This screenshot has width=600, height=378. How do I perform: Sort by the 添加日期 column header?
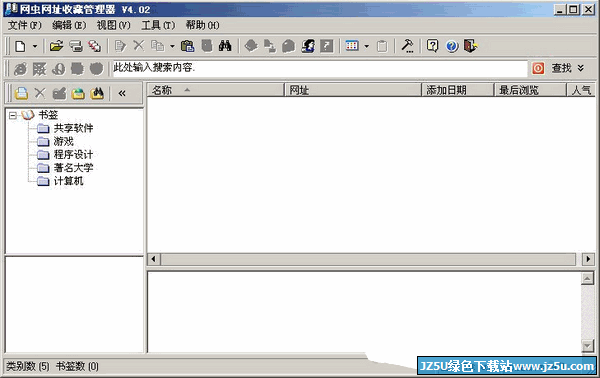(458, 90)
